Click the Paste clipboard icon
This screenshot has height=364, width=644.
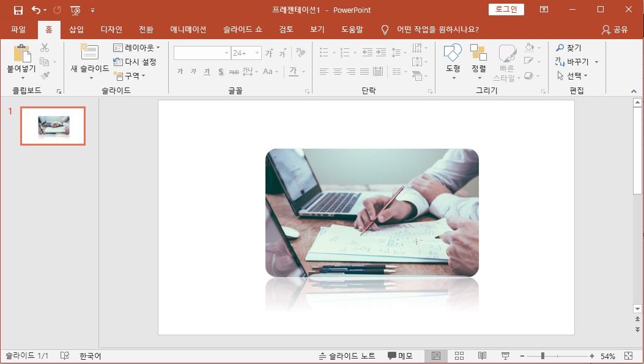pyautogui.click(x=22, y=53)
